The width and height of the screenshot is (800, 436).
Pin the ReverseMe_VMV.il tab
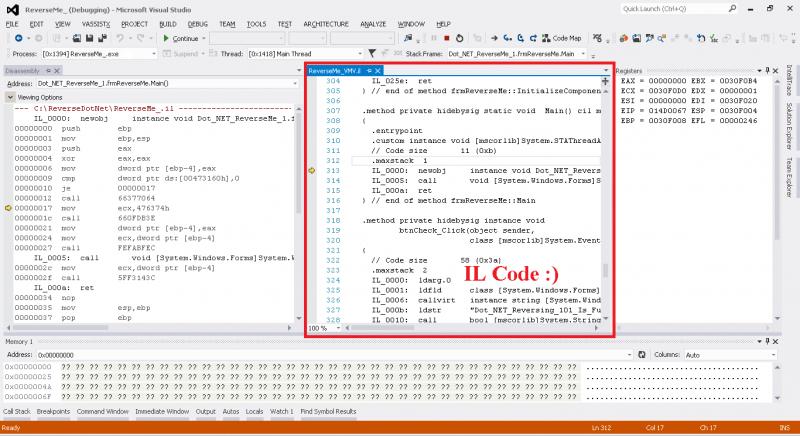pyautogui.click(x=369, y=71)
